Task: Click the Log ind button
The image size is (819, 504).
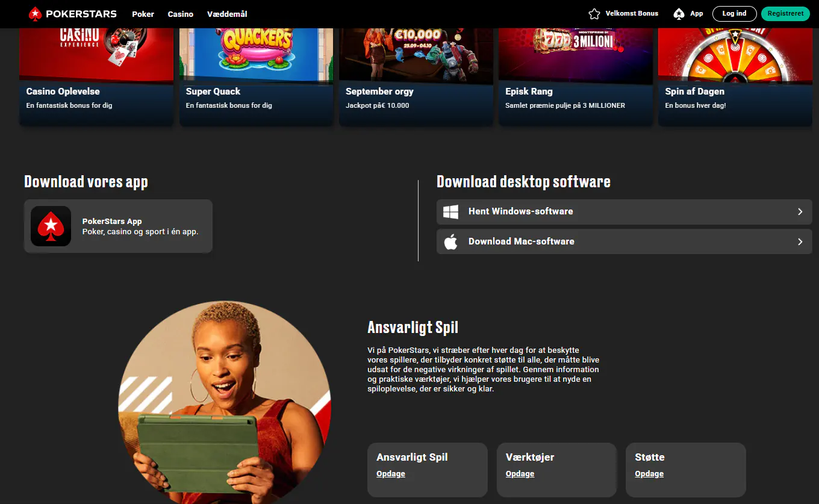Action: (735, 13)
